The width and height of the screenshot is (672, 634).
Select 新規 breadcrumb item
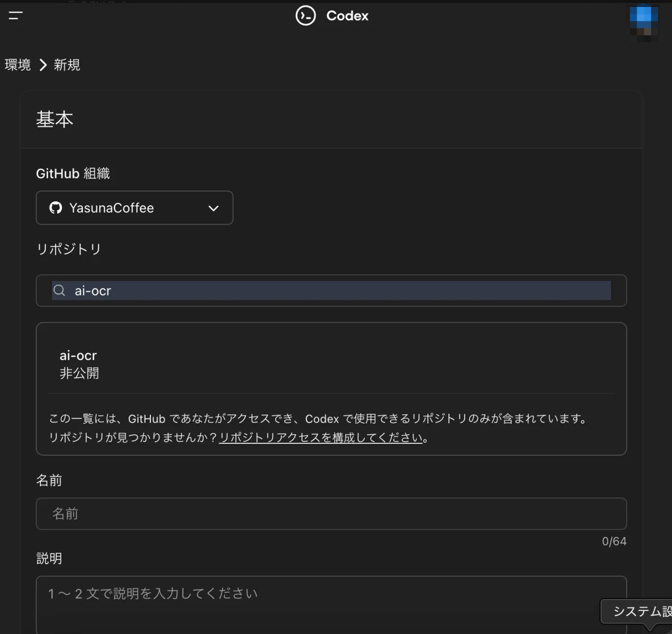[67, 65]
